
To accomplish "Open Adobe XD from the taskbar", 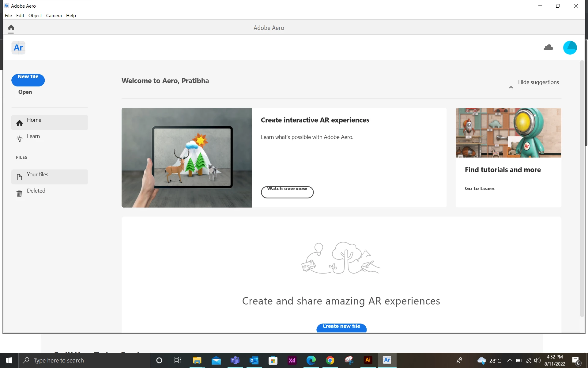I will (292, 360).
